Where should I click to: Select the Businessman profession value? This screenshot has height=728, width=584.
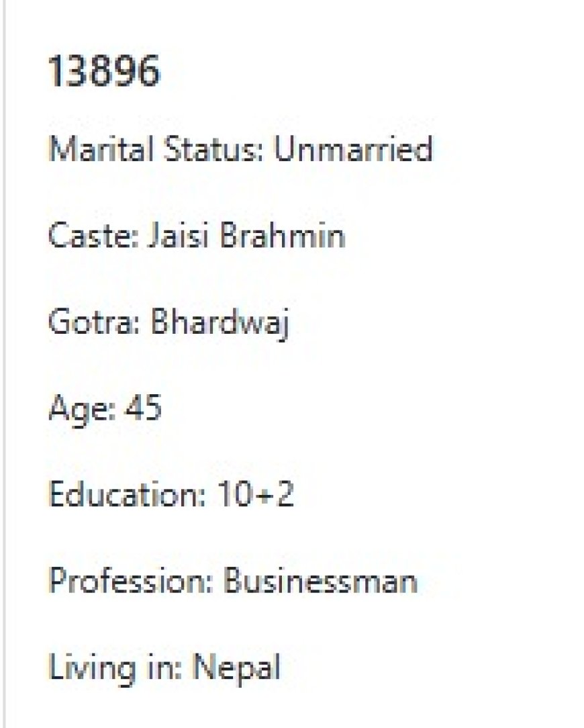(x=320, y=582)
